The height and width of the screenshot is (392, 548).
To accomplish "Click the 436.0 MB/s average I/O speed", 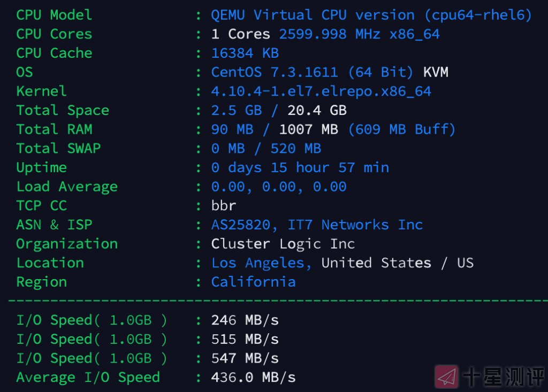I will tap(253, 378).
